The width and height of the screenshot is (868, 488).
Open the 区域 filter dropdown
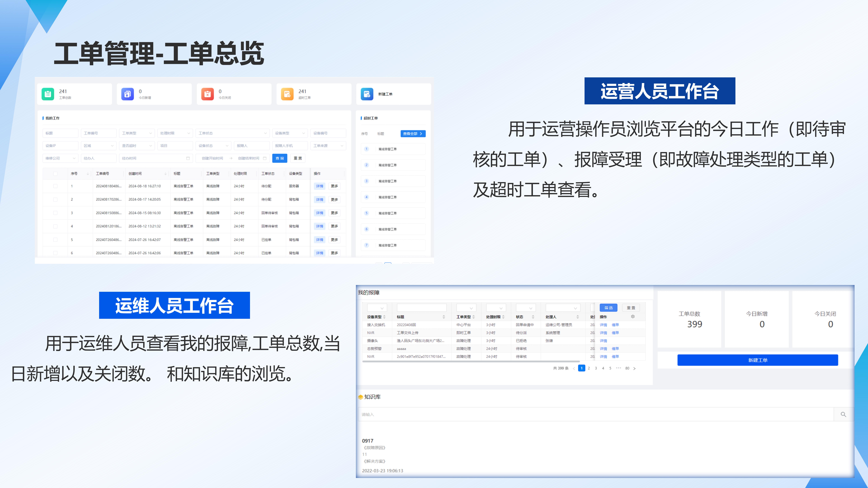tap(99, 146)
